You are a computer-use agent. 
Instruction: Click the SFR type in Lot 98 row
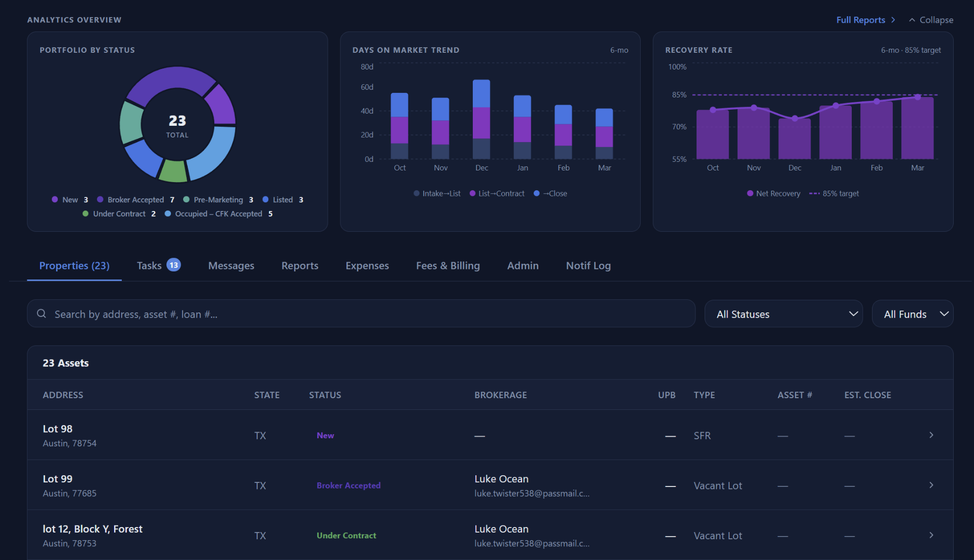pos(702,435)
